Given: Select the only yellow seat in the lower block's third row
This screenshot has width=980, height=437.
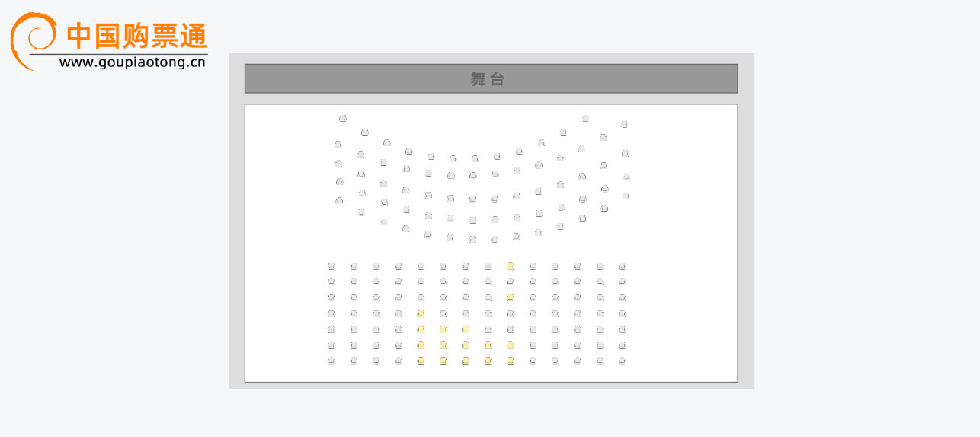Looking at the screenshot, I should [x=511, y=298].
